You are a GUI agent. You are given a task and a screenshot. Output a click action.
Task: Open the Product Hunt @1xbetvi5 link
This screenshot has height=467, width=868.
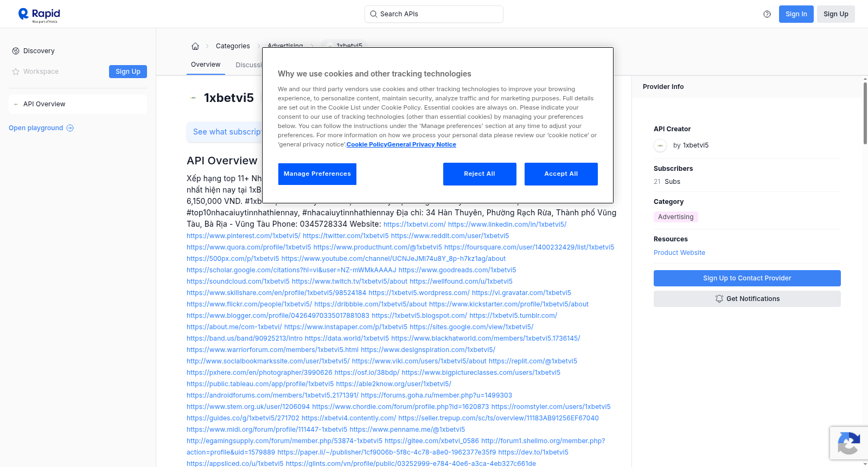click(x=378, y=247)
